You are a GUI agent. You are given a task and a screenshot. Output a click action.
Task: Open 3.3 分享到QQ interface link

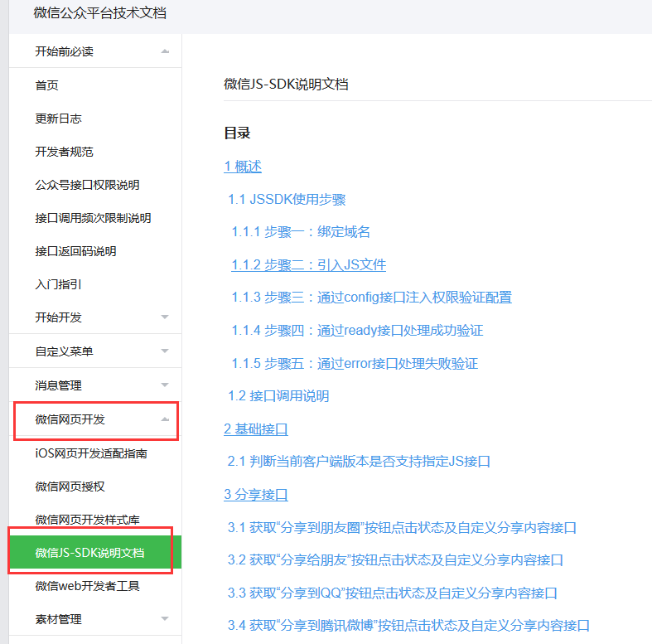pyautogui.click(x=393, y=593)
